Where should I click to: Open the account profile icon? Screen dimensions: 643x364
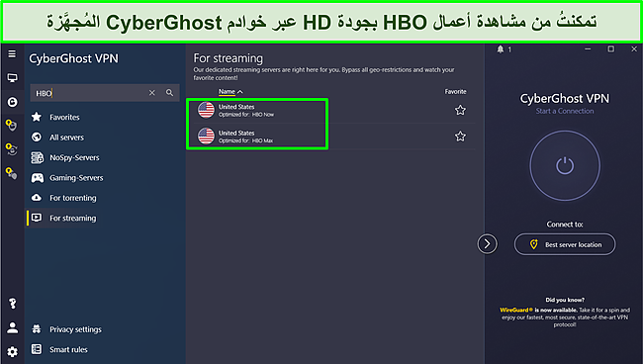(12, 327)
